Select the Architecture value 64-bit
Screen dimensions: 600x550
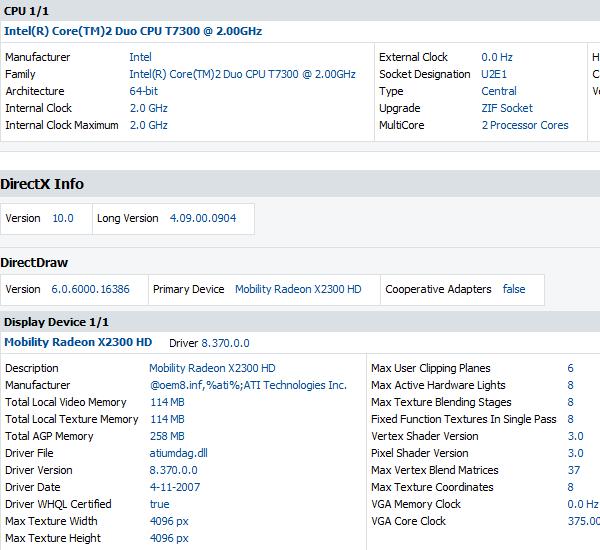143,91
